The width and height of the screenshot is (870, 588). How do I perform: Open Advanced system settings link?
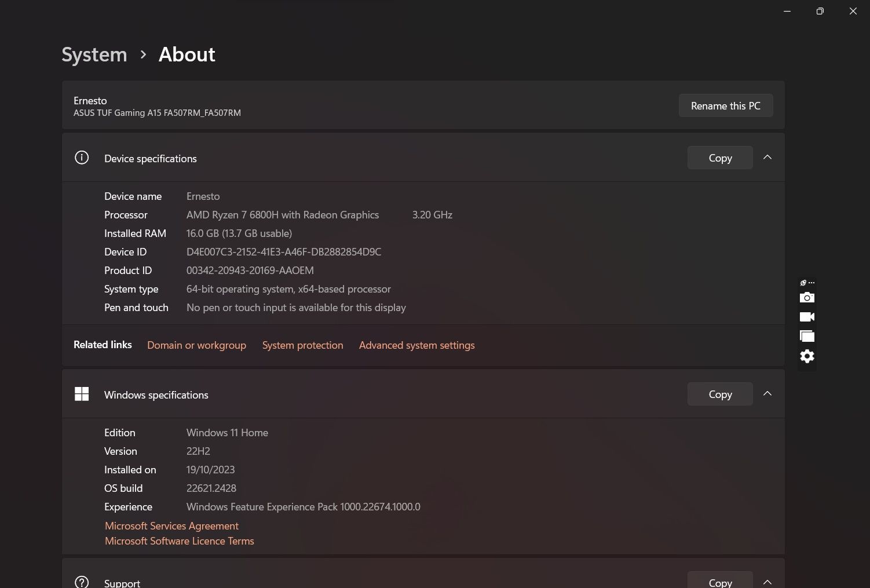coord(416,345)
